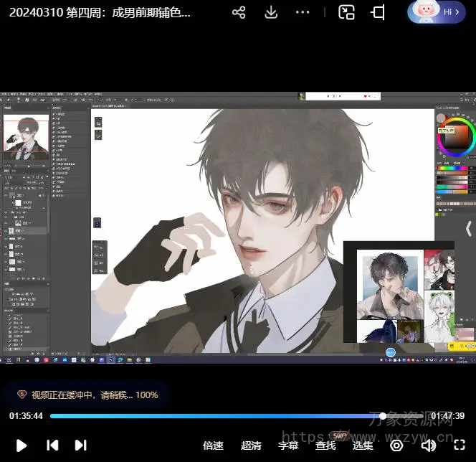Open the 倍速 playback speed menu

tap(213, 445)
